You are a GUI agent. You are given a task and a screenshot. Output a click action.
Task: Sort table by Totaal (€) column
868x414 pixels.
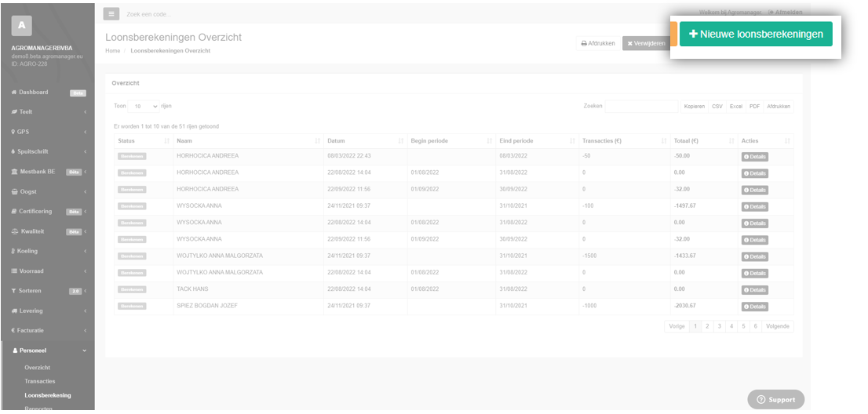coord(704,141)
